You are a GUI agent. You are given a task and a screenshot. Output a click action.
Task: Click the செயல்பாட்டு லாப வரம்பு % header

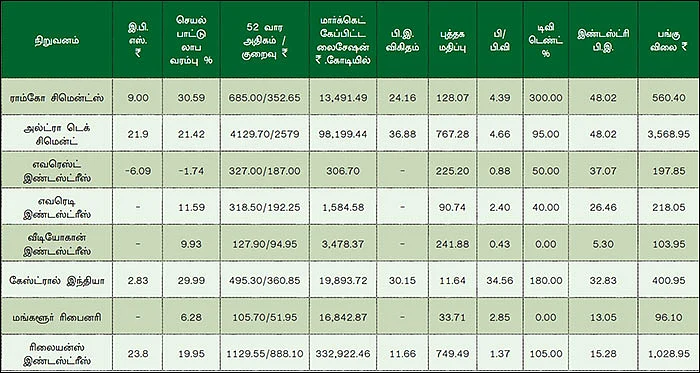[x=191, y=41]
